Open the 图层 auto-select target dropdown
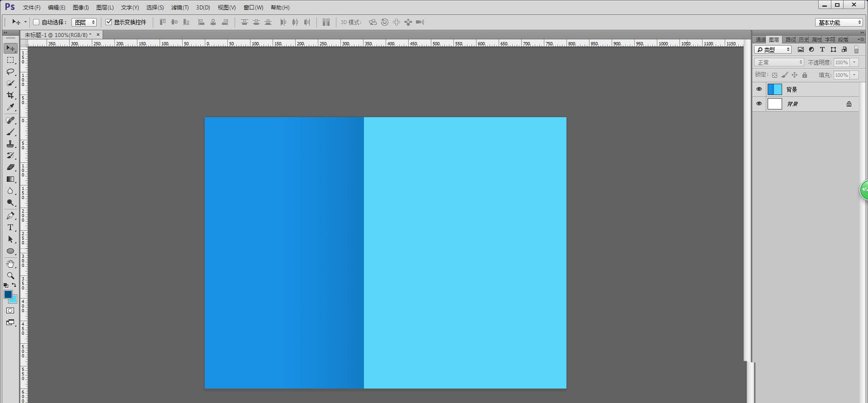 (x=84, y=22)
